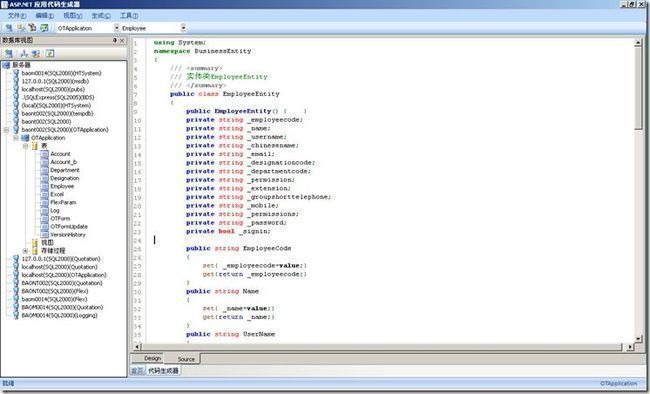The height and width of the screenshot is (394, 650).
Task: Select BAOM0014(SQL2000)(Quotation) server node
Action: pyautogui.click(x=62, y=307)
